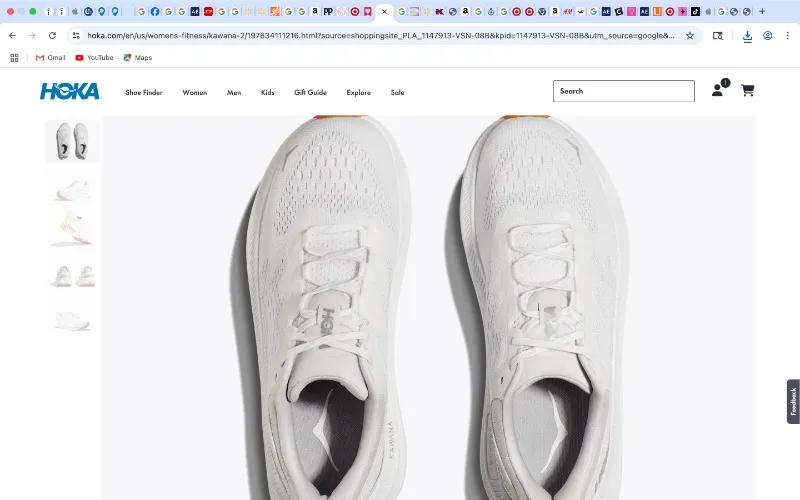Open the Women menu
This screenshot has height=500, width=800.
tap(194, 92)
